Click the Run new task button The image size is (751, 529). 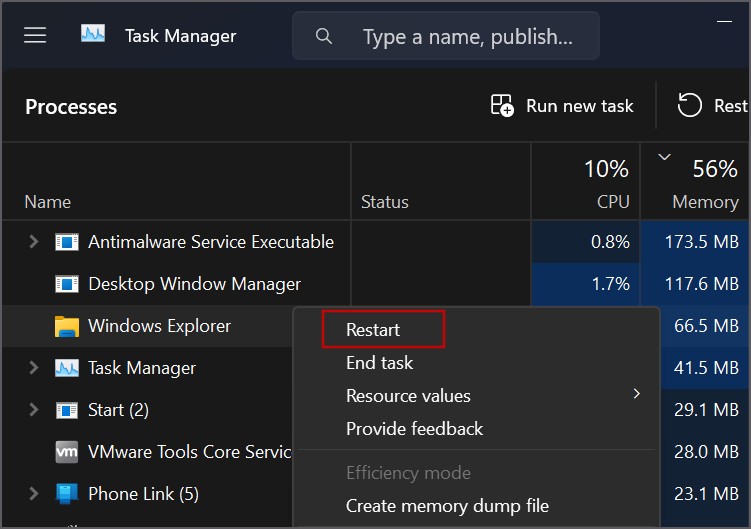[562, 105]
